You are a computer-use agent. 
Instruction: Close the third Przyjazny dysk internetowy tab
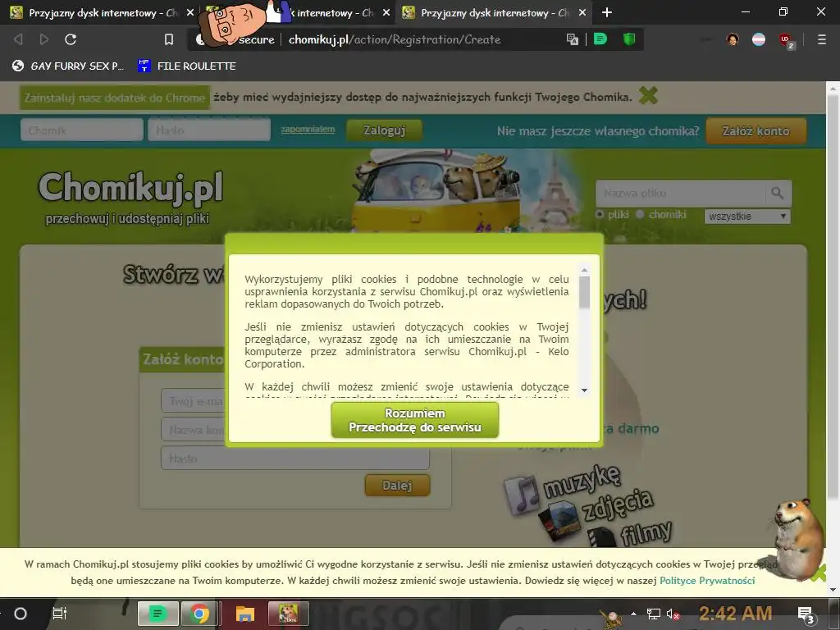(582, 12)
